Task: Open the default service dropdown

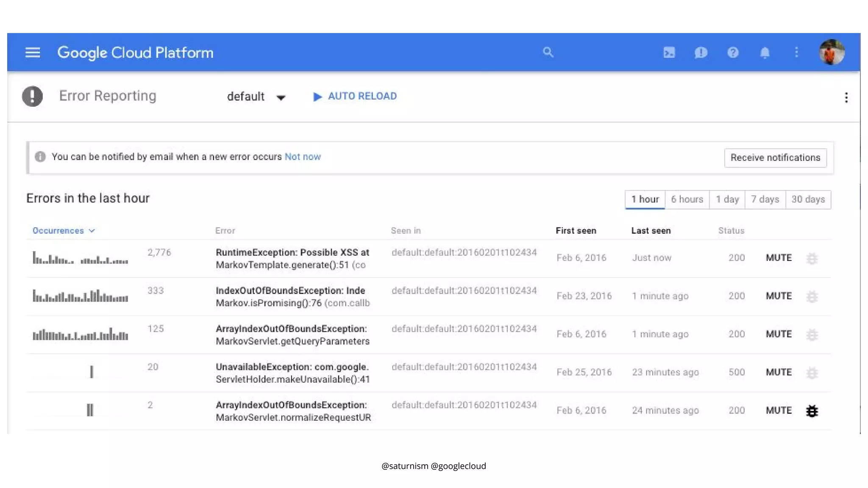Action: pyautogui.click(x=256, y=97)
